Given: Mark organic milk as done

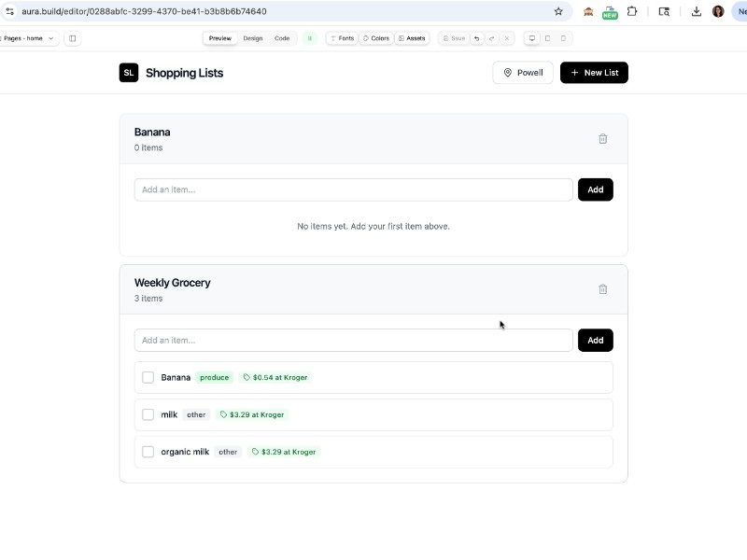Looking at the screenshot, I should click(148, 452).
